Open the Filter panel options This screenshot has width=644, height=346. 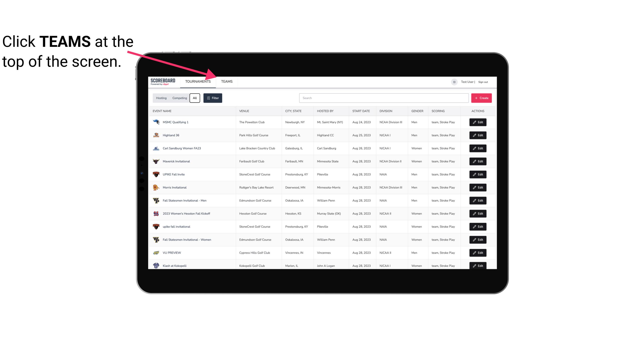[213, 98]
